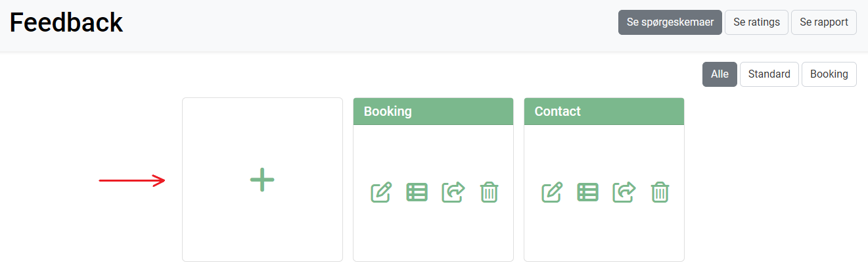Switch to the Se spørgeskemaer view
The width and height of the screenshot is (868, 275).
[x=670, y=22]
